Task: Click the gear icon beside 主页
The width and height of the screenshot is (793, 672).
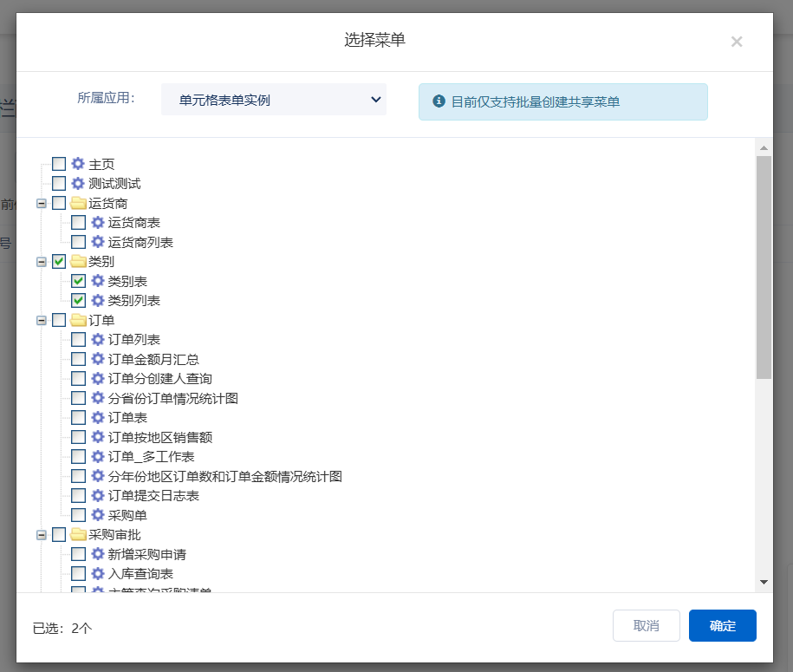Action: [x=78, y=163]
